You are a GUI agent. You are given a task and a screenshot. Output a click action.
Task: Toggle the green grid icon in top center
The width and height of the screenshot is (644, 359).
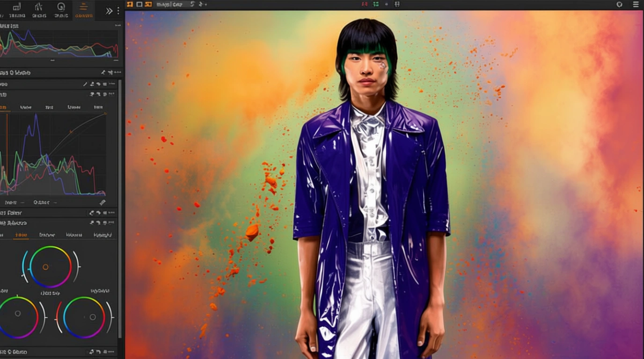click(376, 4)
